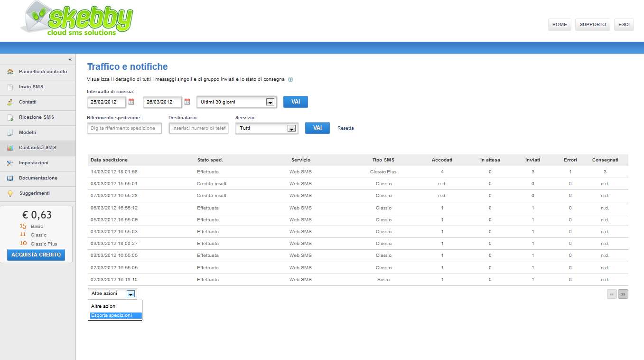Click the Skebby logo
Viewport: 644px width, 360px height.
[77, 19]
